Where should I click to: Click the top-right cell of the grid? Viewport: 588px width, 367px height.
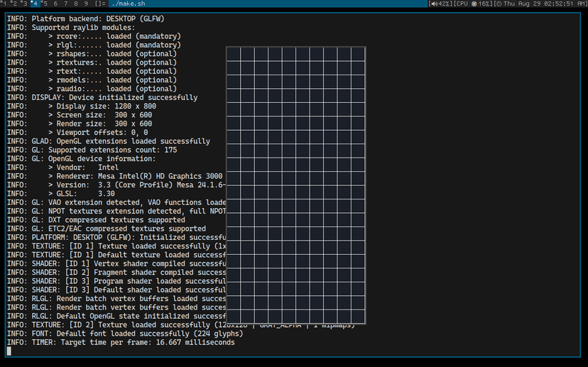coord(358,55)
